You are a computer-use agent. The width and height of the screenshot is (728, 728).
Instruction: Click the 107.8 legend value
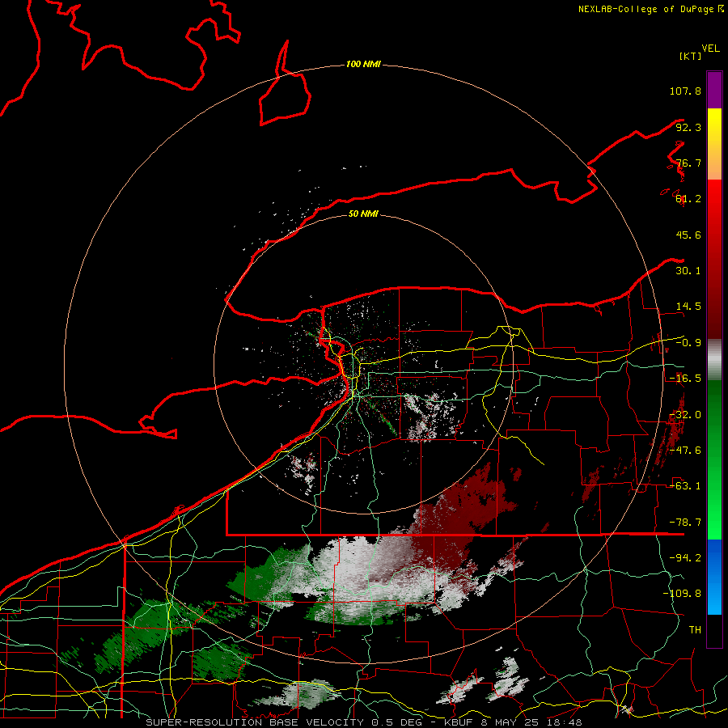point(685,91)
